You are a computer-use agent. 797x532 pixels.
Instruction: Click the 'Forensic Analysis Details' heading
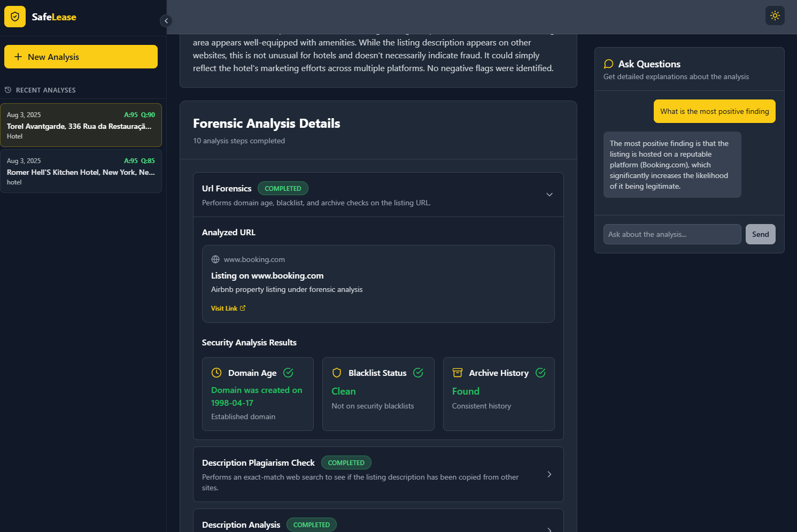(x=267, y=124)
